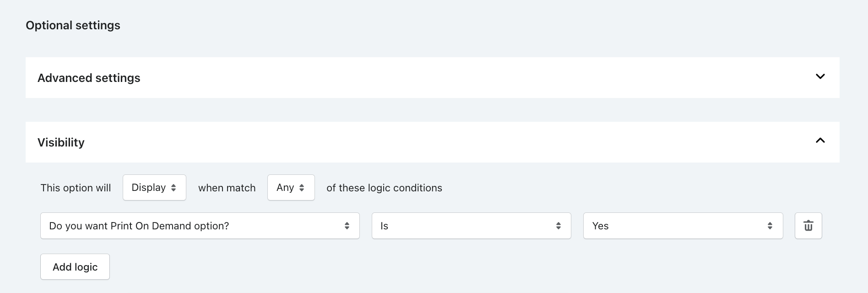This screenshot has width=868, height=293.
Task: Click the Advanced settings header title
Action: click(89, 78)
